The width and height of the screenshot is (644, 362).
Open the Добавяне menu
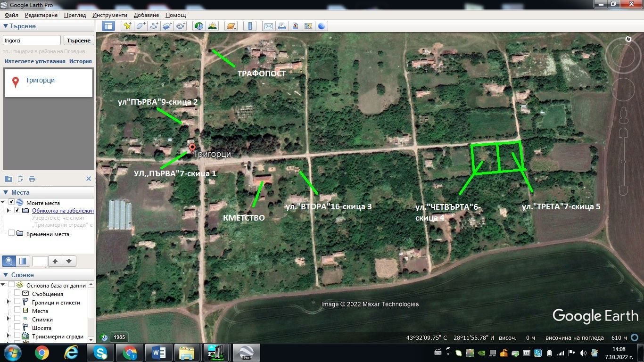pos(146,15)
